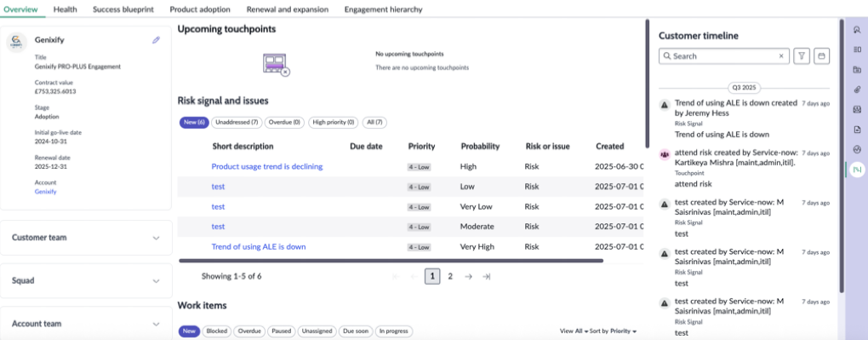The width and height of the screenshot is (868, 340).
Task: Click the calendar icon next to timeline filter
Action: pos(821,56)
